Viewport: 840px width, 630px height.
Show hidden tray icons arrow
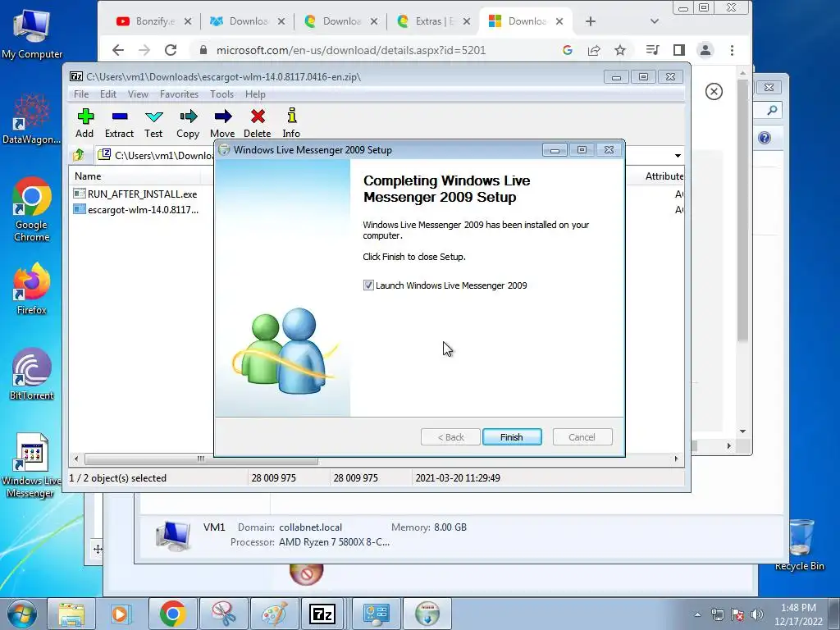coord(697,614)
